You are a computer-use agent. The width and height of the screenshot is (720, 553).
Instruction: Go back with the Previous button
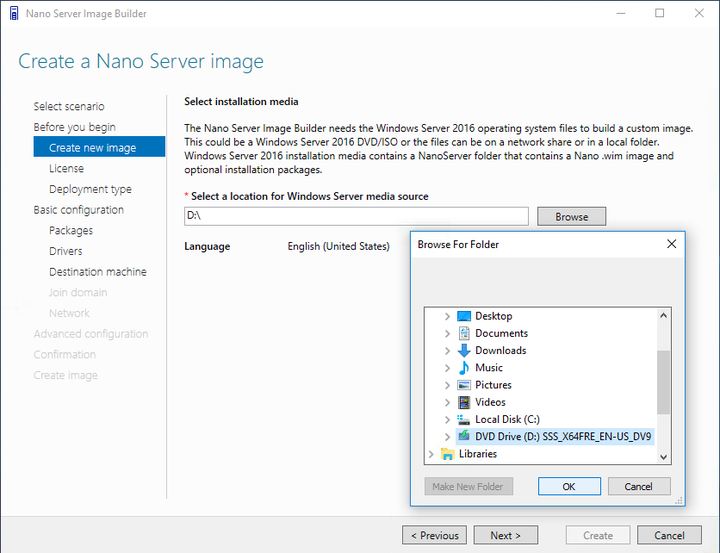point(434,535)
